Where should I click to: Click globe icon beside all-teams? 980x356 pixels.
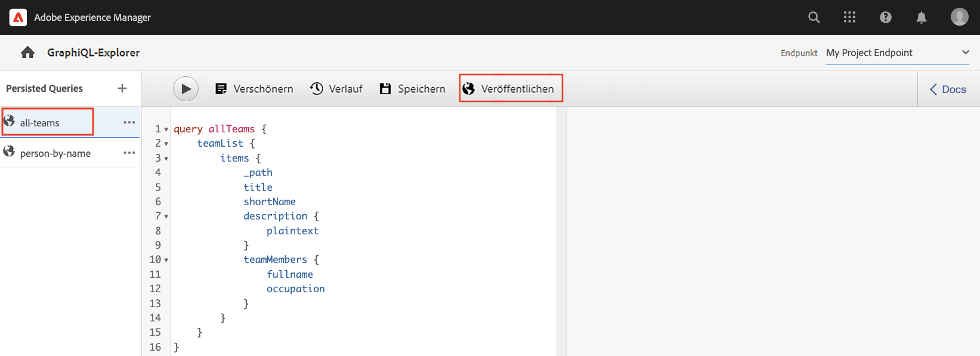(x=9, y=121)
